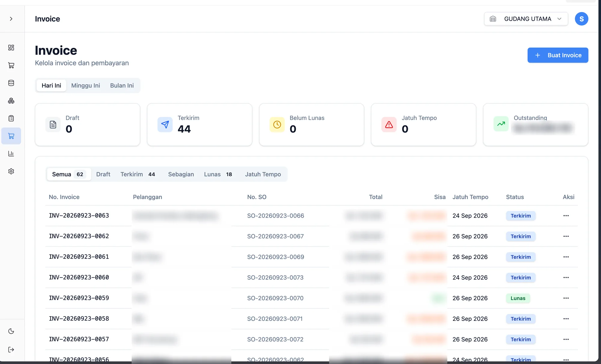Filter table by Draft status tab
Image resolution: width=601 pixels, height=364 pixels.
pos(103,174)
